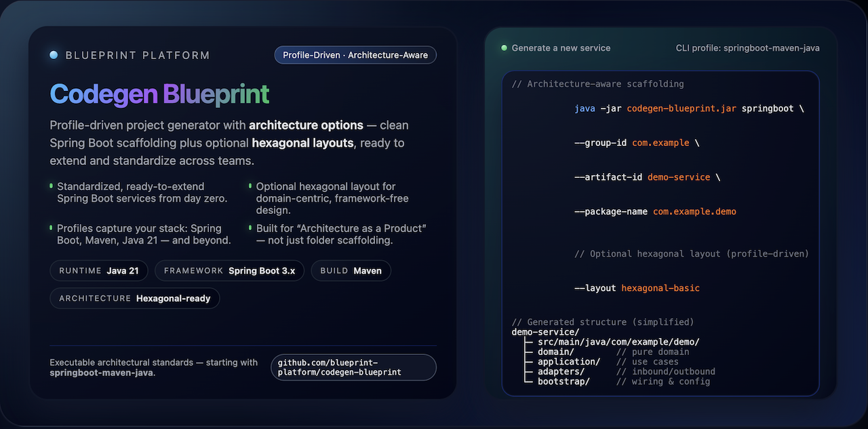Select the green status indicator beside Generate a new service
868x429 pixels.
pos(504,48)
